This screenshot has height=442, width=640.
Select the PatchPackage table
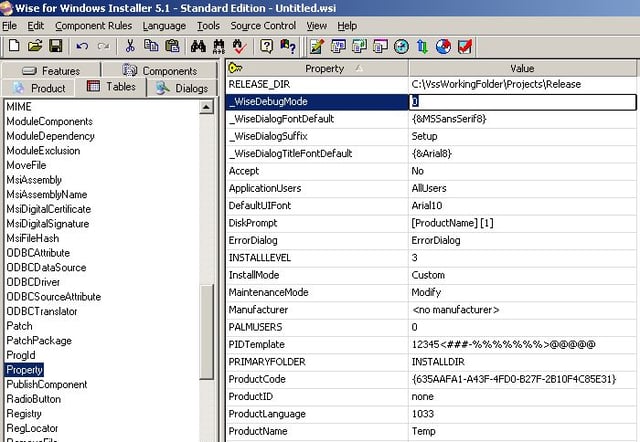39,340
